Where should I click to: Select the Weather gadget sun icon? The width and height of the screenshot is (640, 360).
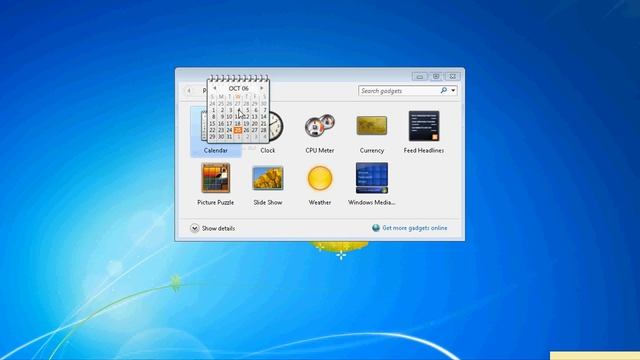(x=320, y=178)
